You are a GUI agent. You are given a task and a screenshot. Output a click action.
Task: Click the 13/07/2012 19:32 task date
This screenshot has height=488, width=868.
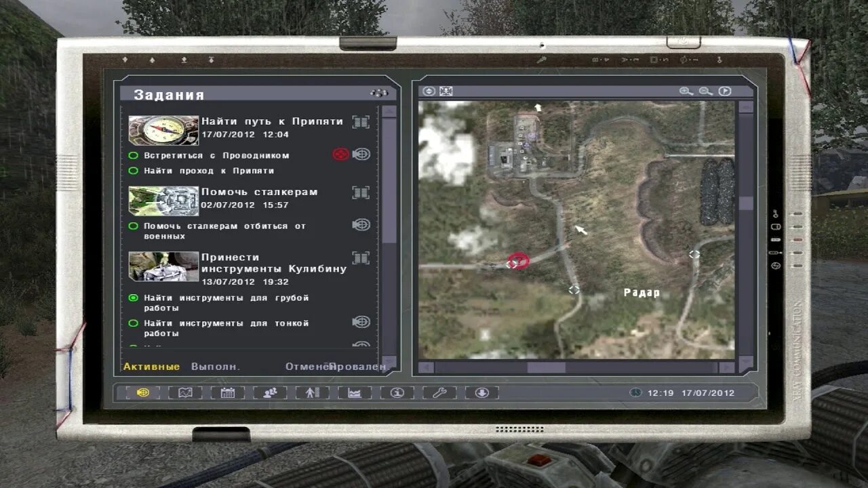point(245,282)
